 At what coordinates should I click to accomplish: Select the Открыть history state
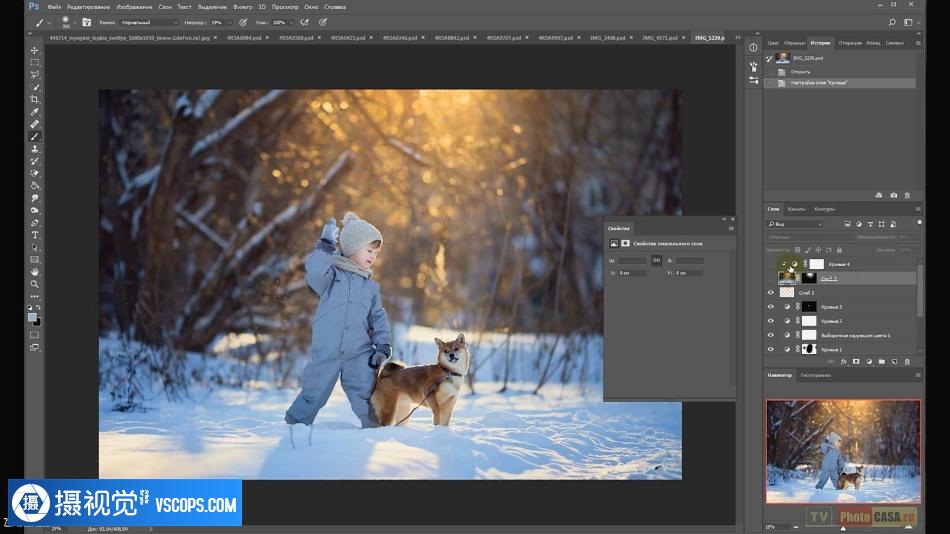(x=841, y=72)
